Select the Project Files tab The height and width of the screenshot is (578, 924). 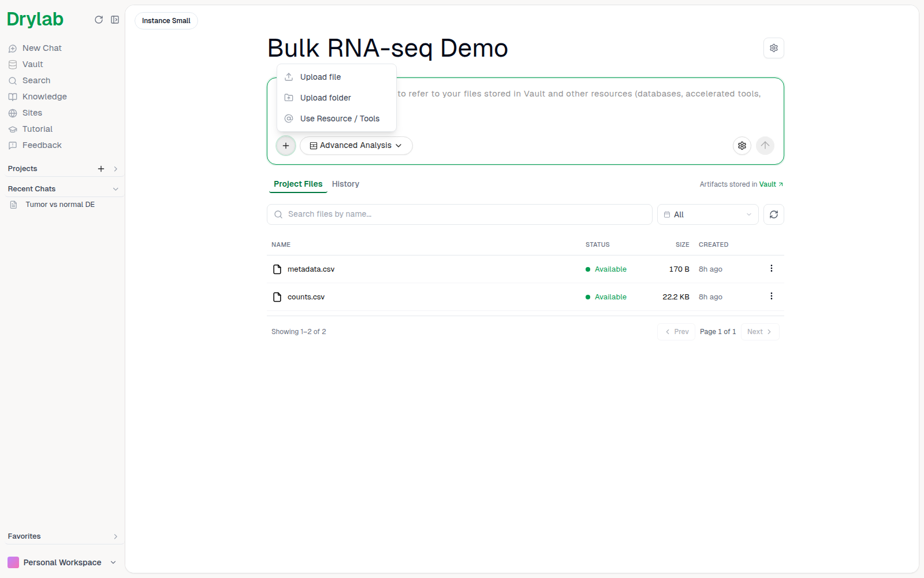pyautogui.click(x=298, y=184)
